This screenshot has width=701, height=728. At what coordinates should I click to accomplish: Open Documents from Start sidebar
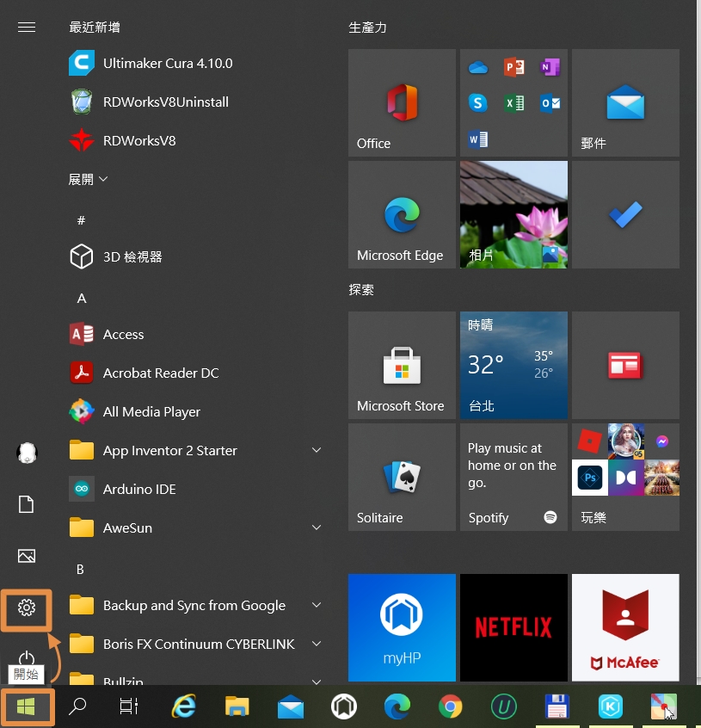point(27,504)
